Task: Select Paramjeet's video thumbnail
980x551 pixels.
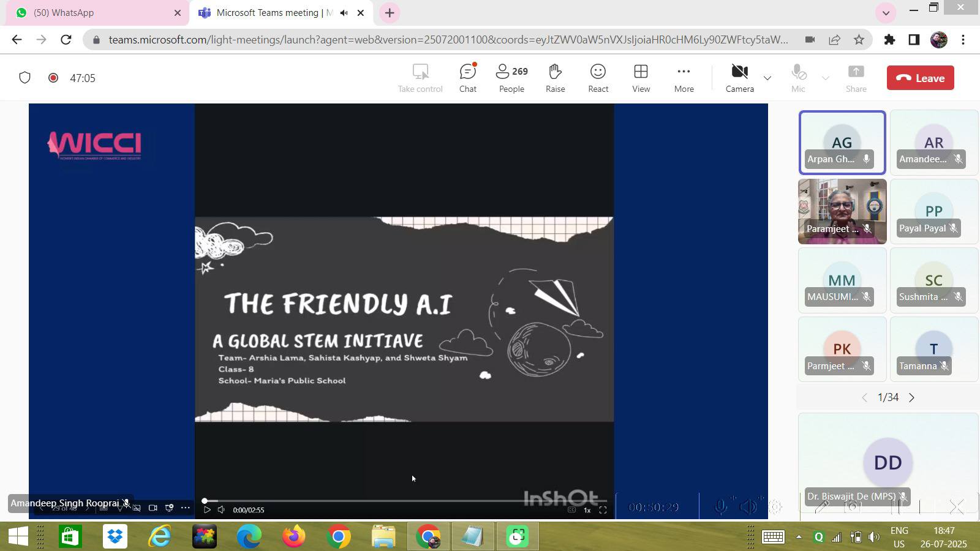Action: [842, 211]
